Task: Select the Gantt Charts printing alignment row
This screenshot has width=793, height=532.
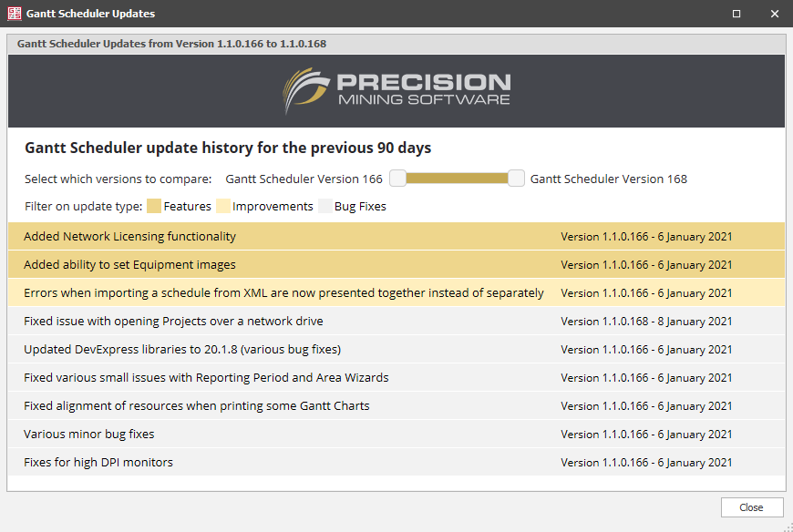Action: click(x=396, y=406)
